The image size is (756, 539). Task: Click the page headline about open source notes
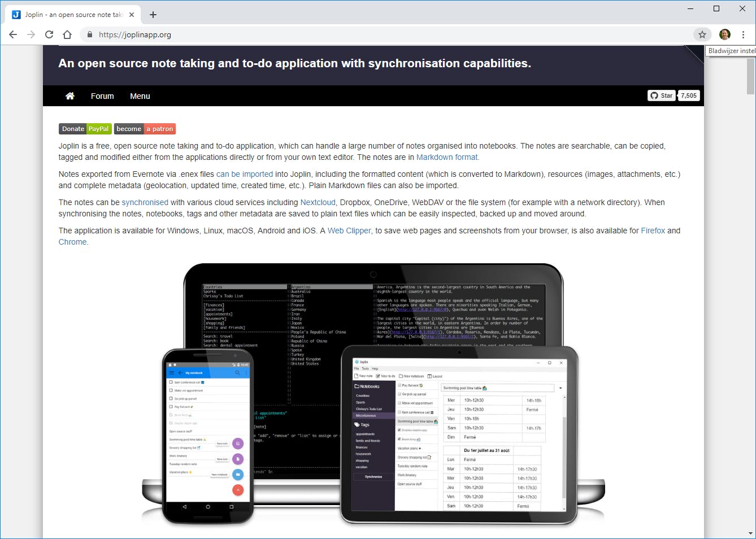295,63
